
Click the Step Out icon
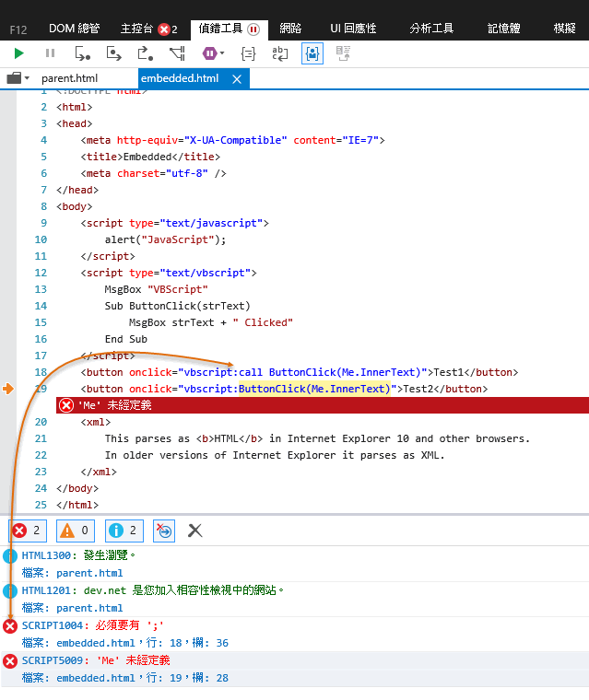point(146,54)
